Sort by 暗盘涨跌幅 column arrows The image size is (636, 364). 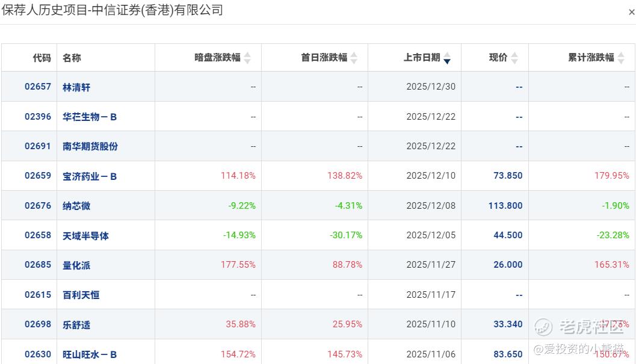[x=247, y=58]
